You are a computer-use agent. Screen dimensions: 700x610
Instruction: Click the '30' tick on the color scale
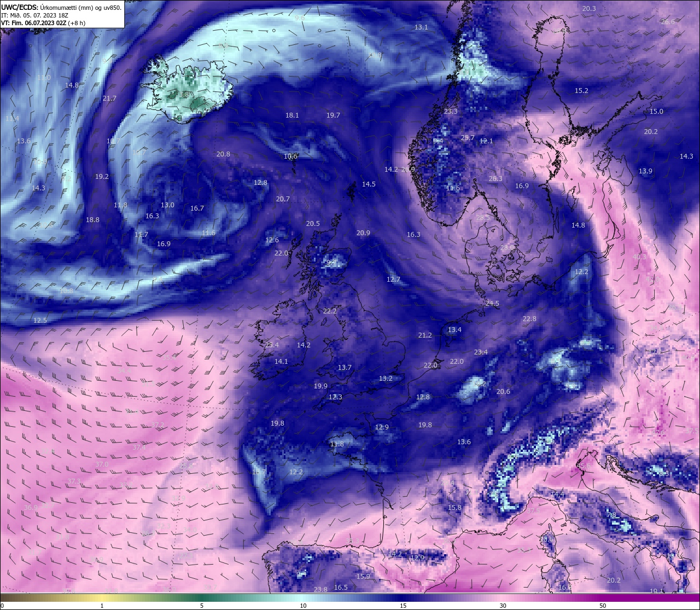[x=503, y=606]
